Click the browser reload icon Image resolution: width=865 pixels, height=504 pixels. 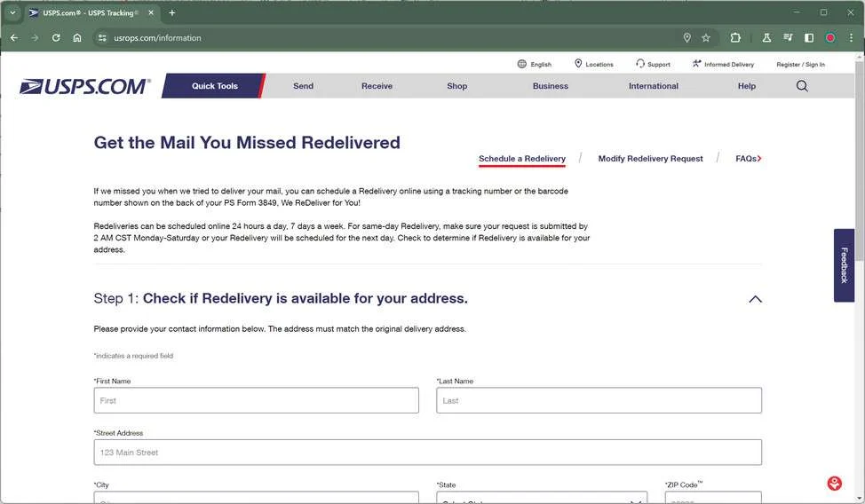click(56, 37)
